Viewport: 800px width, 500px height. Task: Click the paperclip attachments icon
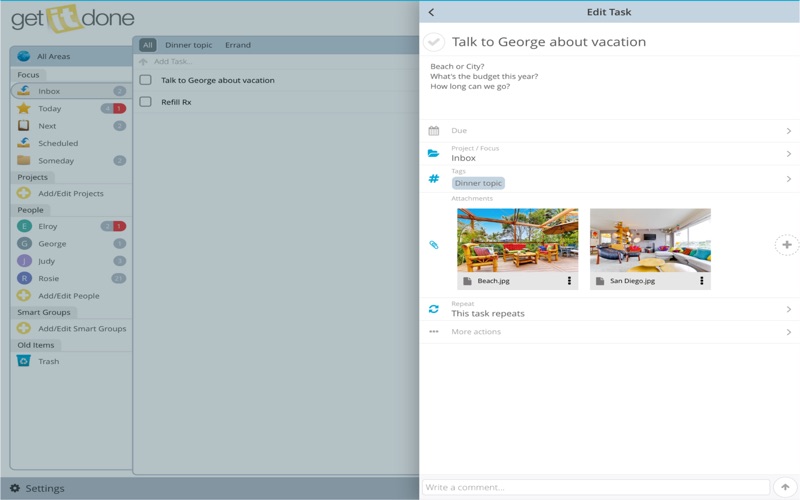[434, 245]
